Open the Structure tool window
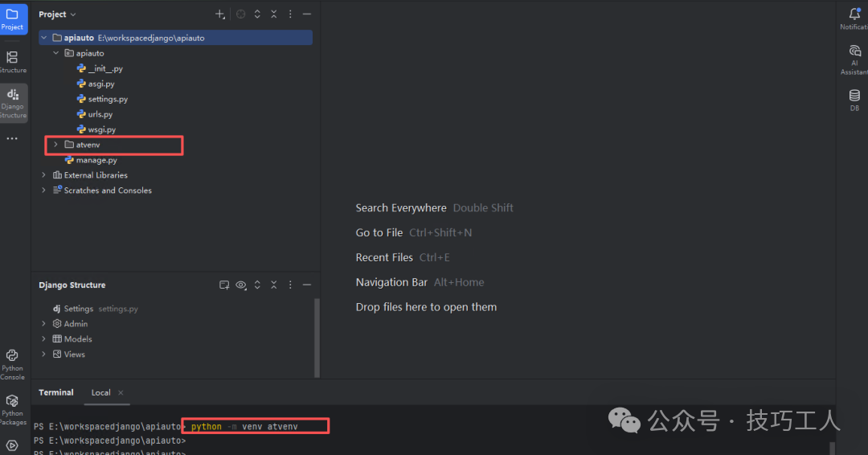This screenshot has width=868, height=455. tap(12, 61)
